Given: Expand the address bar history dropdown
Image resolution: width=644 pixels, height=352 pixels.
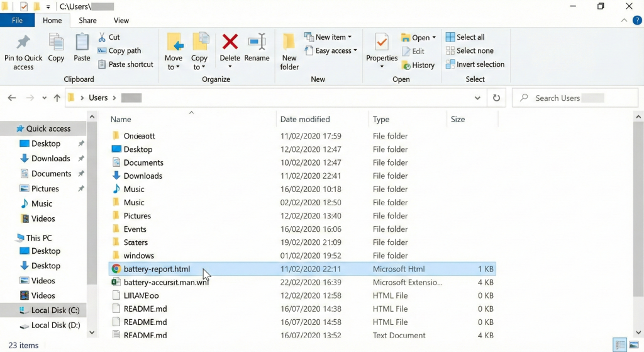Looking at the screenshot, I should [477, 98].
